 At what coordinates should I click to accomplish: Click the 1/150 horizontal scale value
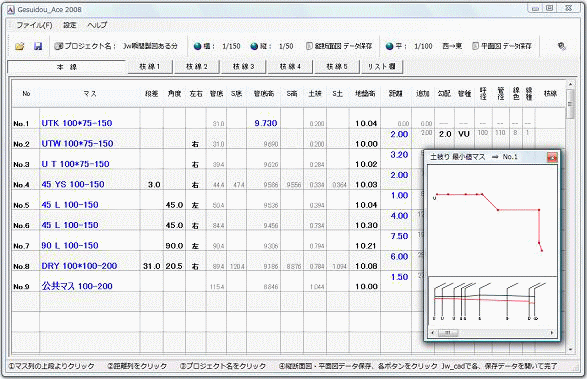231,46
